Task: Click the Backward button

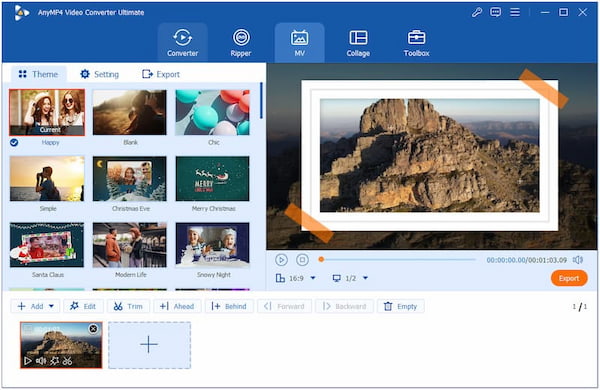Action: click(344, 306)
